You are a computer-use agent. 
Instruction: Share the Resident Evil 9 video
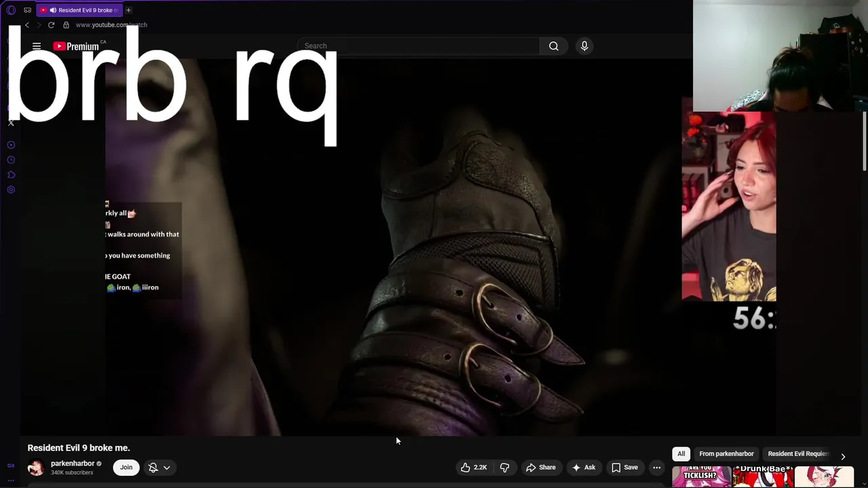(540, 467)
